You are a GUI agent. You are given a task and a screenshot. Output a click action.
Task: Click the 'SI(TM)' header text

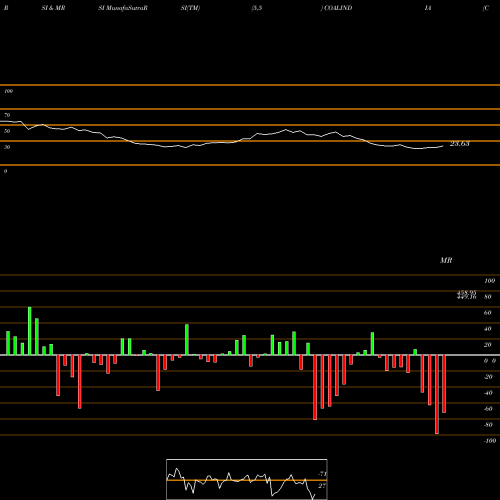(190, 8)
